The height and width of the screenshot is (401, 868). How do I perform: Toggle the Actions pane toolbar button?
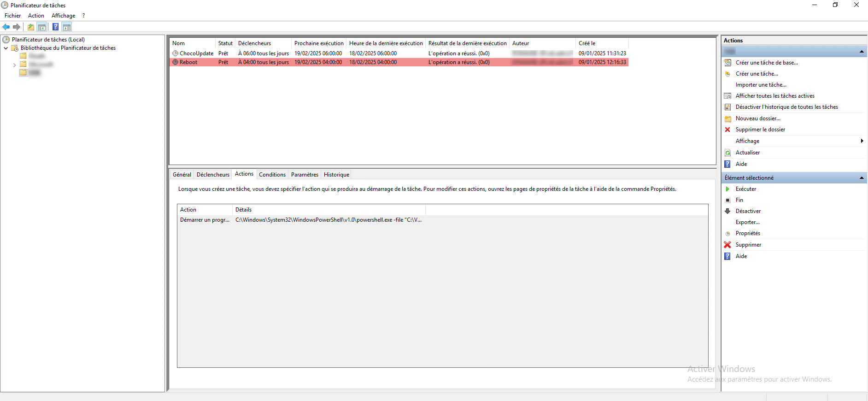point(67,27)
